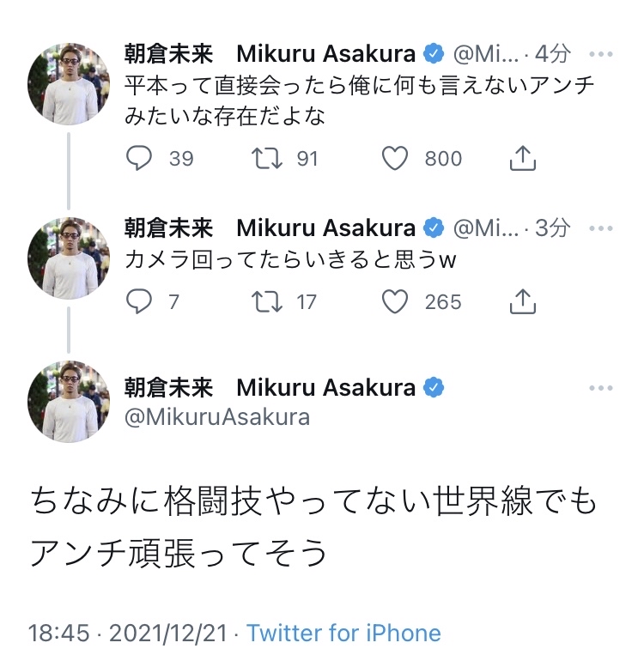Open more options on the first tweet

601,54
